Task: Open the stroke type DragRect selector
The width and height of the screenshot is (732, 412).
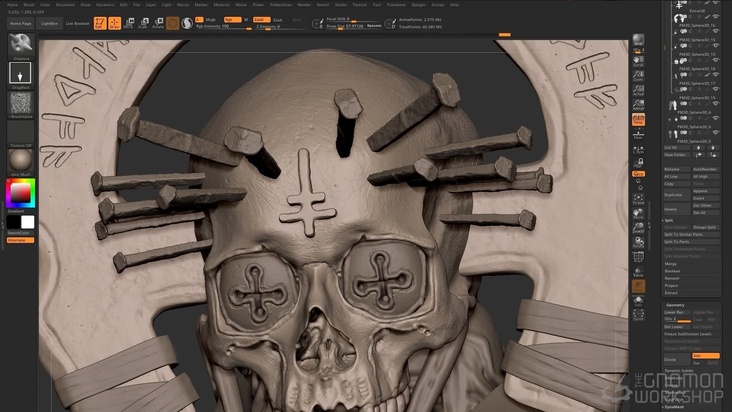Action: pos(21,73)
